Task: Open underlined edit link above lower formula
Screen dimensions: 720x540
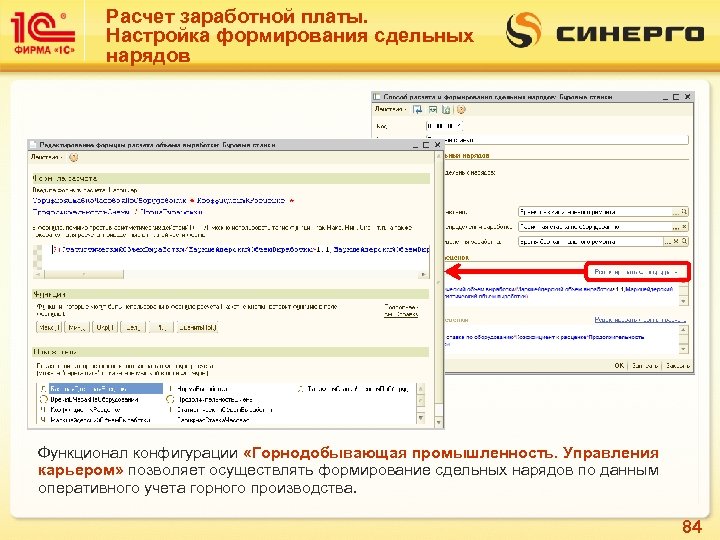Action: tap(640, 320)
